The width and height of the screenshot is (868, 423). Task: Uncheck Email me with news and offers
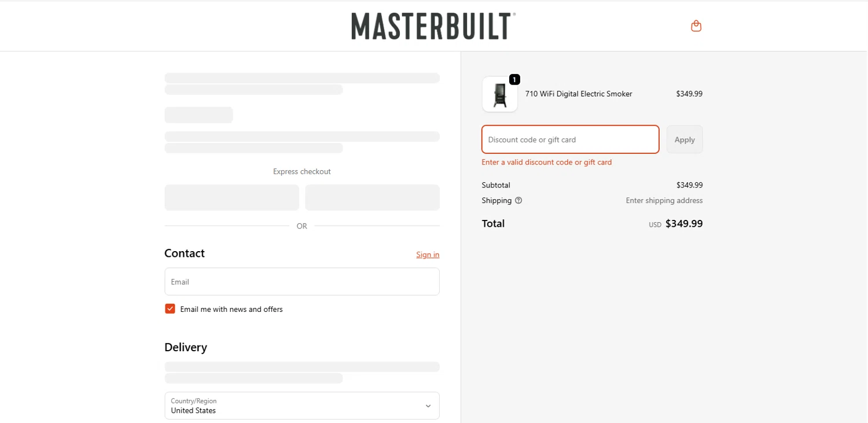click(170, 309)
